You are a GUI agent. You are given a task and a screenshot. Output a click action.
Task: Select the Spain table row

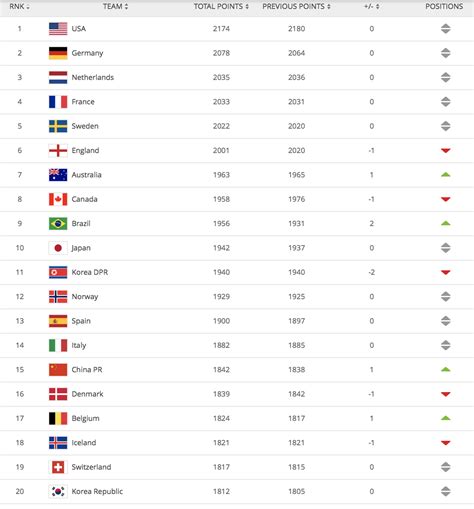coord(237,321)
